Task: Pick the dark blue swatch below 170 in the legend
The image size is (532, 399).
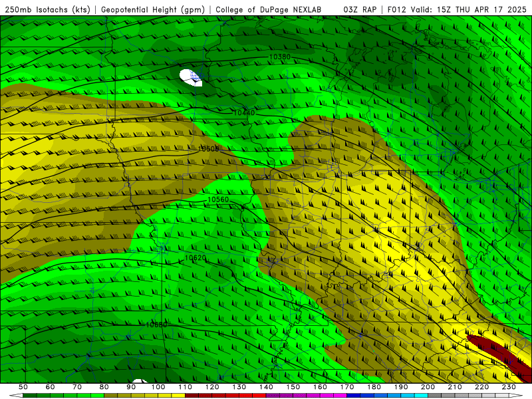Action: [x=354, y=396]
